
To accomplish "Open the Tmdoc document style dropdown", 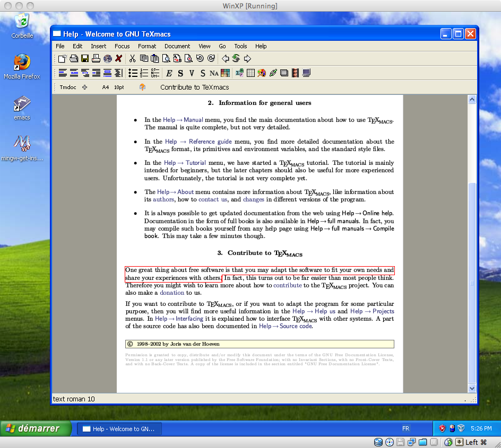I will 68,87.
